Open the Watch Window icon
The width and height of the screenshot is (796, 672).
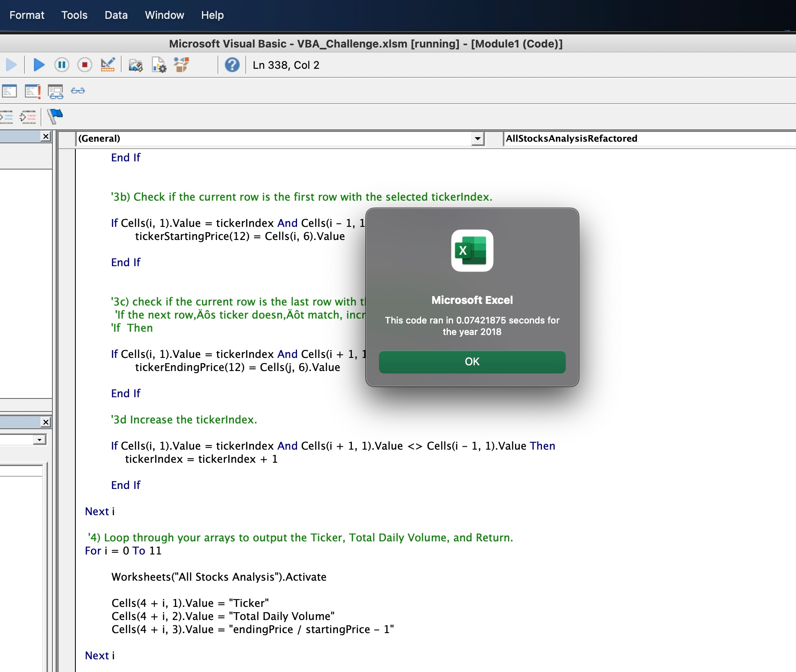coord(56,92)
